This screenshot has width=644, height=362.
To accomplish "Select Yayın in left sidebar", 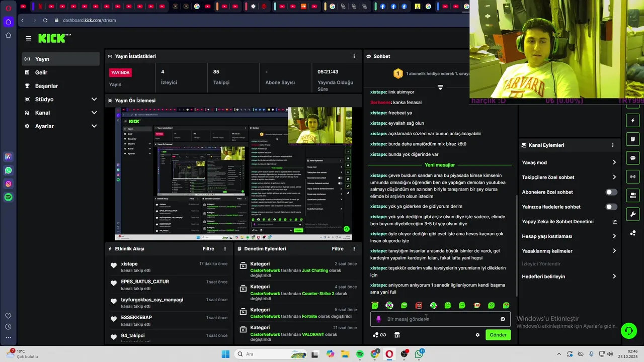I will coord(60,59).
